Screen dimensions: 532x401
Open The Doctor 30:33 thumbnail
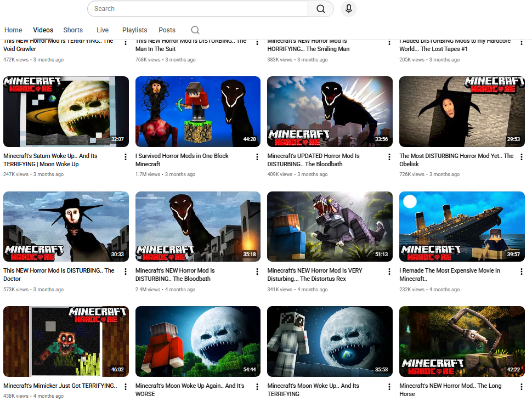click(66, 227)
